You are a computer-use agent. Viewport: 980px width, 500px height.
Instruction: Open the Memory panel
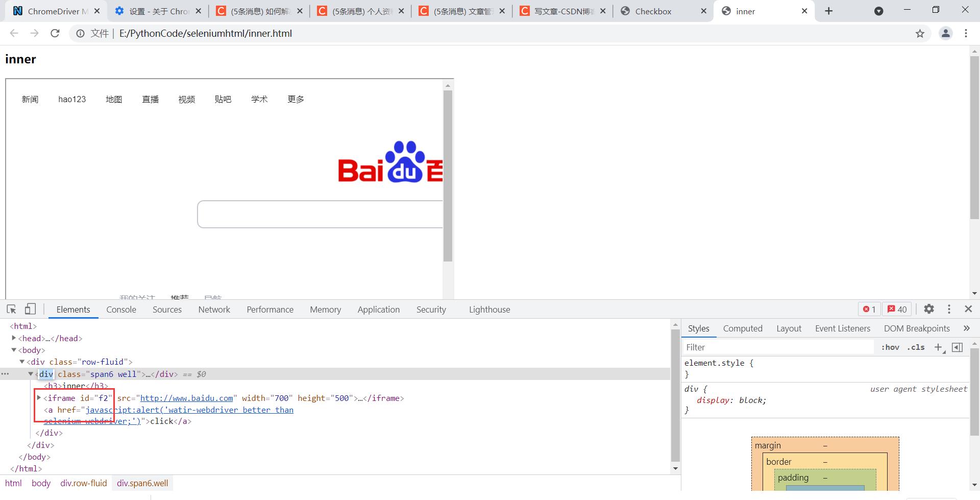325,309
